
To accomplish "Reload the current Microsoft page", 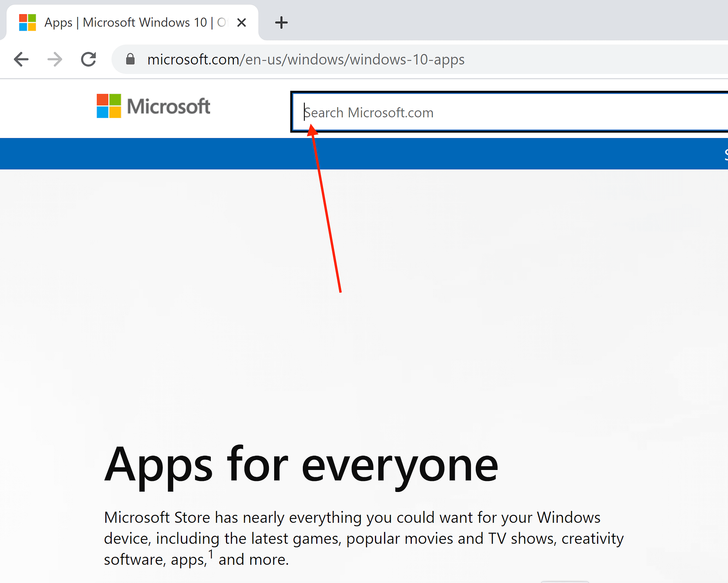I will click(x=89, y=59).
